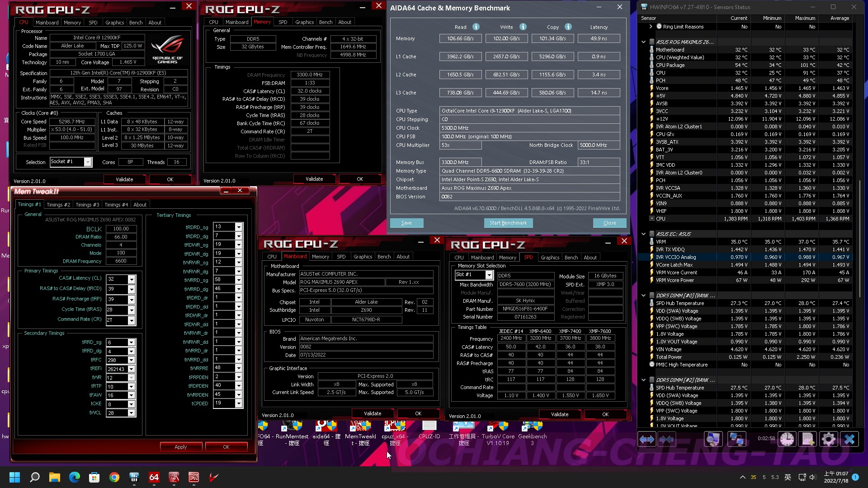The image size is (868, 488).
Task: Open Google Chrome from taskbar
Action: (x=114, y=477)
